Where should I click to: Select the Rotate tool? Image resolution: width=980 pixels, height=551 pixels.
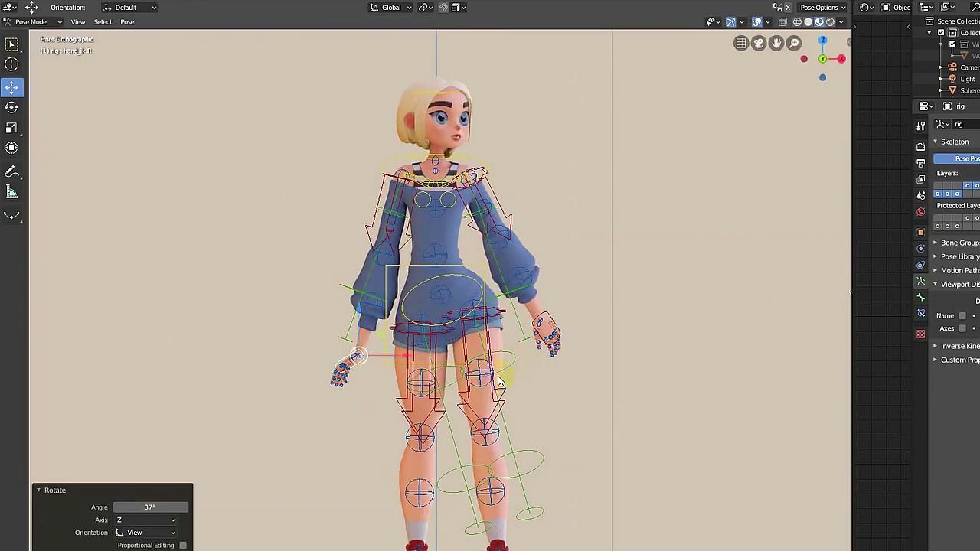click(11, 107)
